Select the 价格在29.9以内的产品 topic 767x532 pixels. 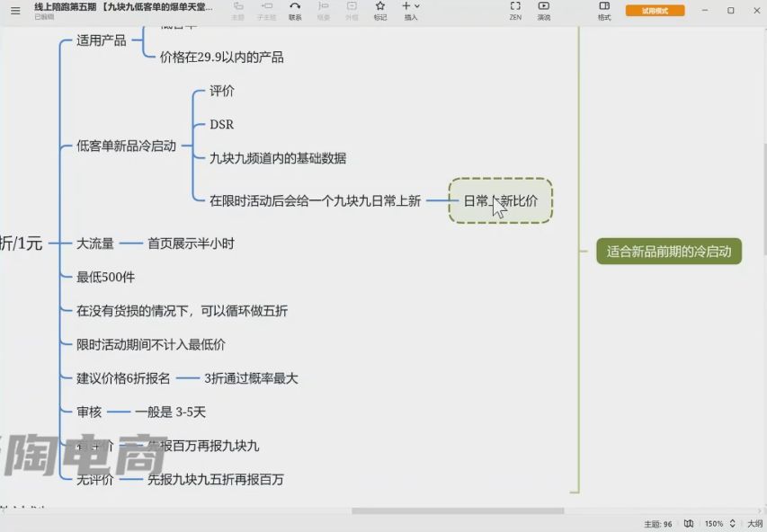tap(221, 58)
